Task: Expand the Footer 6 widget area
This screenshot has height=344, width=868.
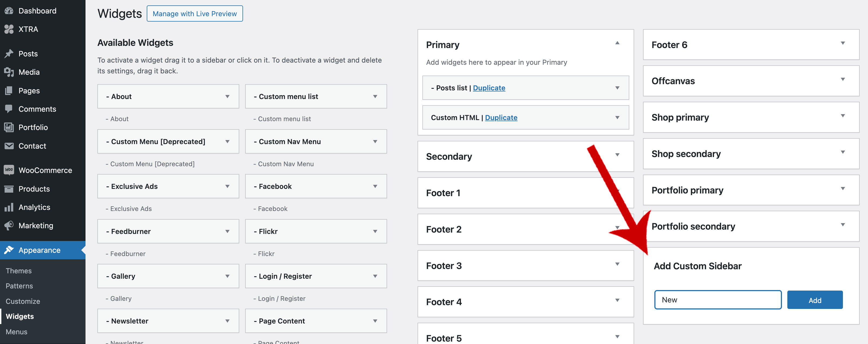Action: 842,43
